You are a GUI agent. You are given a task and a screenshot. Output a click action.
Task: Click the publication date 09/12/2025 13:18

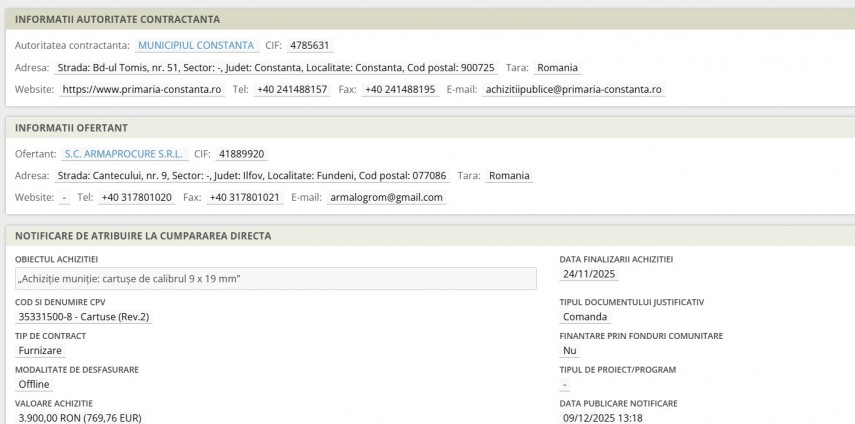[x=602, y=418]
